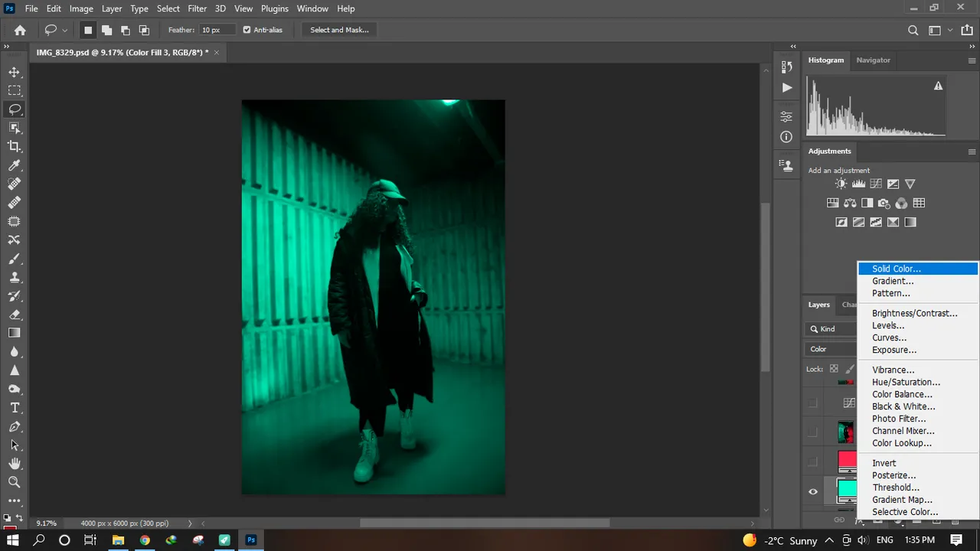Image resolution: width=980 pixels, height=551 pixels.
Task: Show the red Color Fill layer
Action: (813, 462)
